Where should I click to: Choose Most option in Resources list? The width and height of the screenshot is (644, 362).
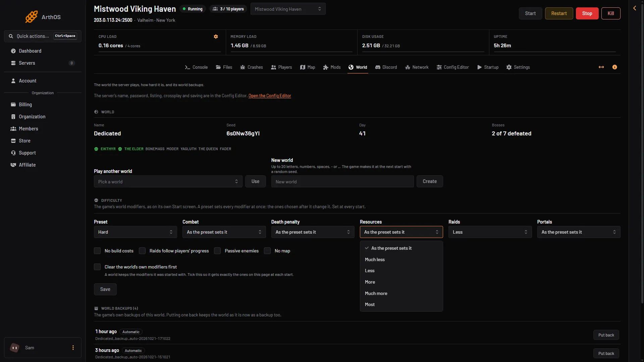[401, 304]
